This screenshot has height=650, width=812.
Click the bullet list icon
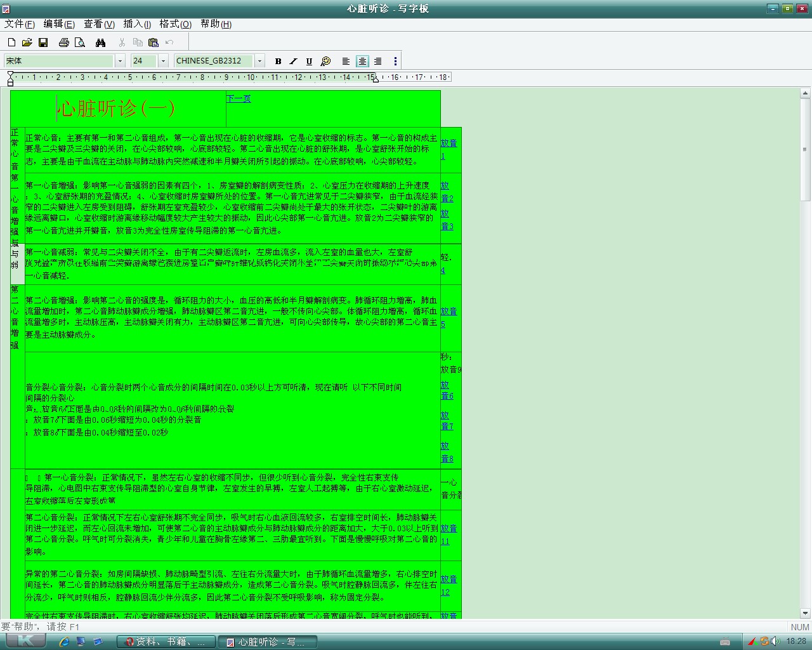pos(395,62)
